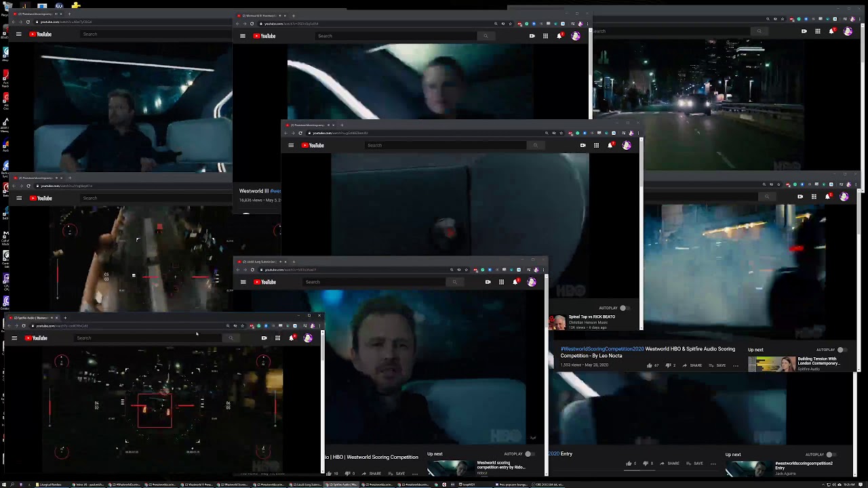Click search magnifier button in Westworld III window

coord(486,36)
